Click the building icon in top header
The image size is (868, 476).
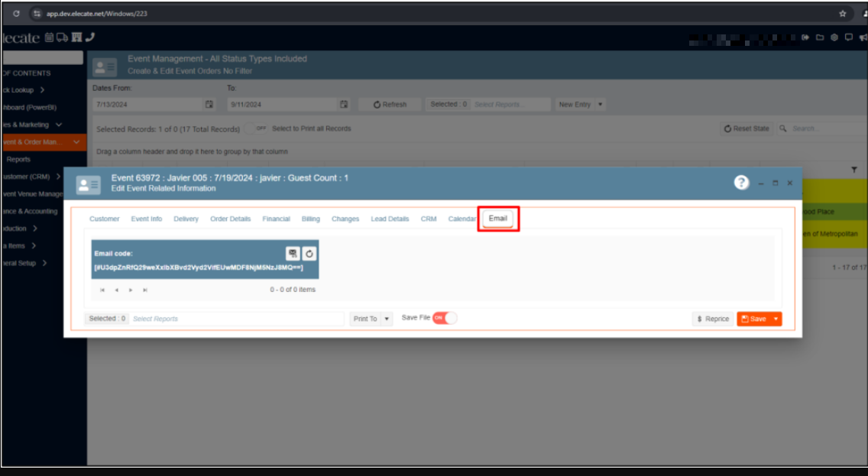coord(76,37)
